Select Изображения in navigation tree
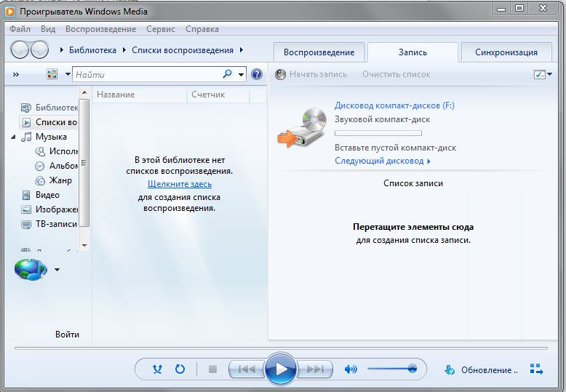Screen dimensions: 566x392 coord(49,209)
